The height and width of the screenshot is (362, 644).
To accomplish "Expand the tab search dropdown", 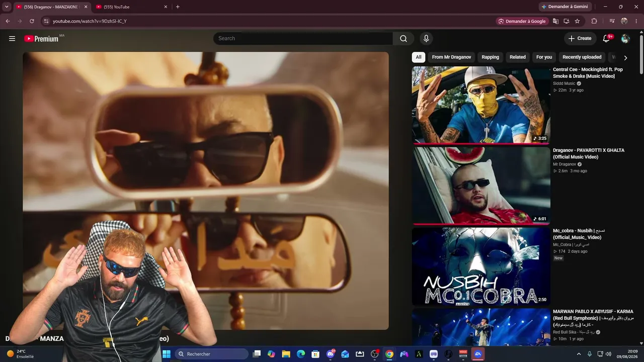I will (x=7, y=7).
